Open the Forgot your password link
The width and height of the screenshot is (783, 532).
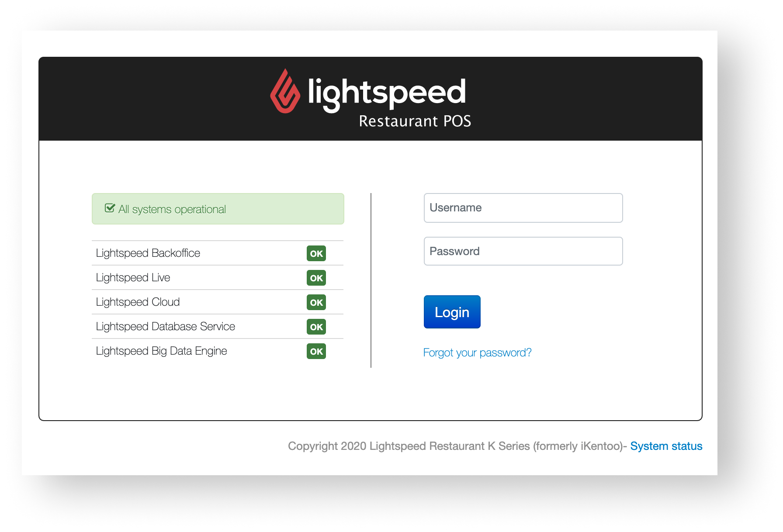pyautogui.click(x=477, y=352)
